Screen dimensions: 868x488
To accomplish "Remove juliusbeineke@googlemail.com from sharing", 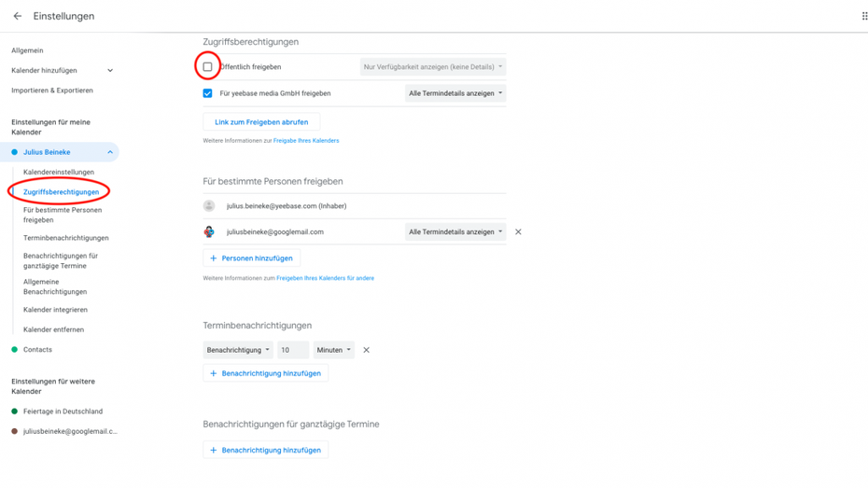I will (x=518, y=231).
